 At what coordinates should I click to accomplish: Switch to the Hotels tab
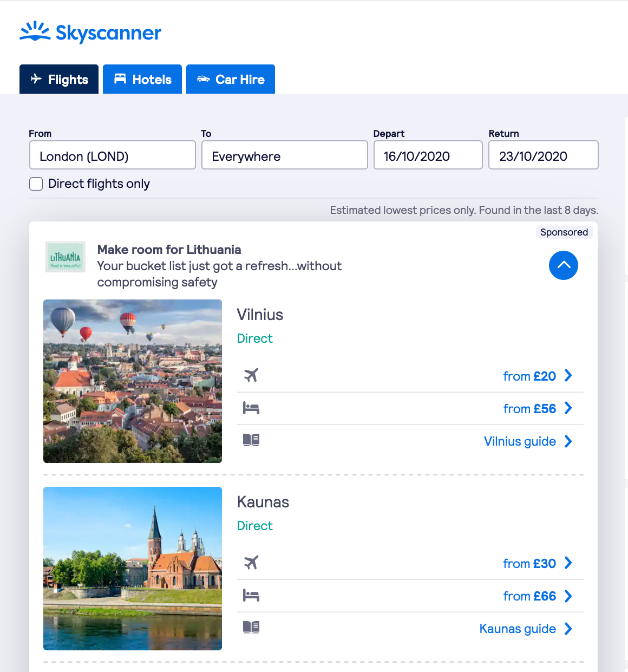(x=142, y=79)
